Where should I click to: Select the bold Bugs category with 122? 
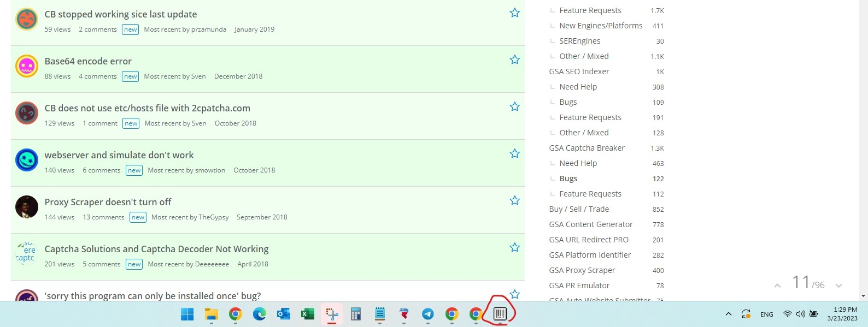[x=568, y=179]
